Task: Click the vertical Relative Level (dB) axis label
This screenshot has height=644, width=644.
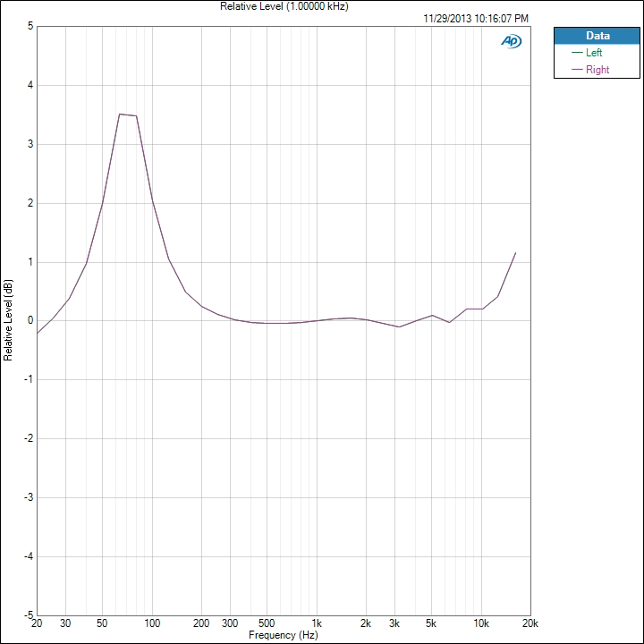Action: (8, 320)
